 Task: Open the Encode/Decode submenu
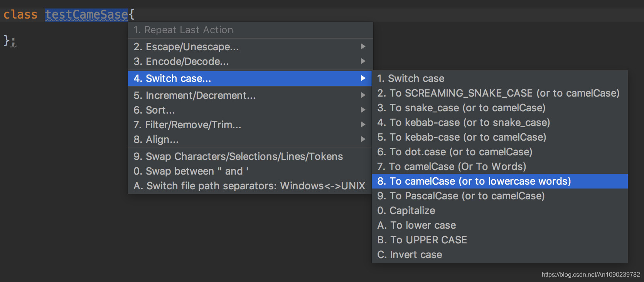coord(250,61)
